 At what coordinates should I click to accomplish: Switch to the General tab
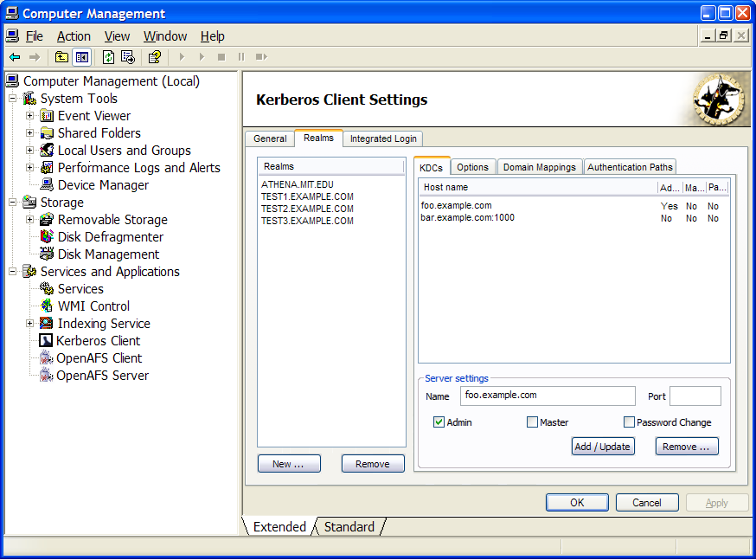pyautogui.click(x=270, y=138)
